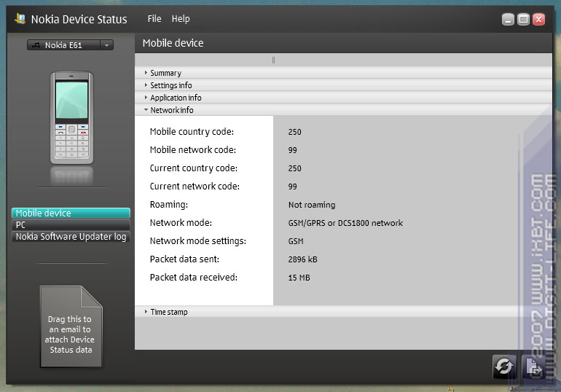This screenshot has height=392, width=561.
Task: Click the Network mode label
Action: 181,223
